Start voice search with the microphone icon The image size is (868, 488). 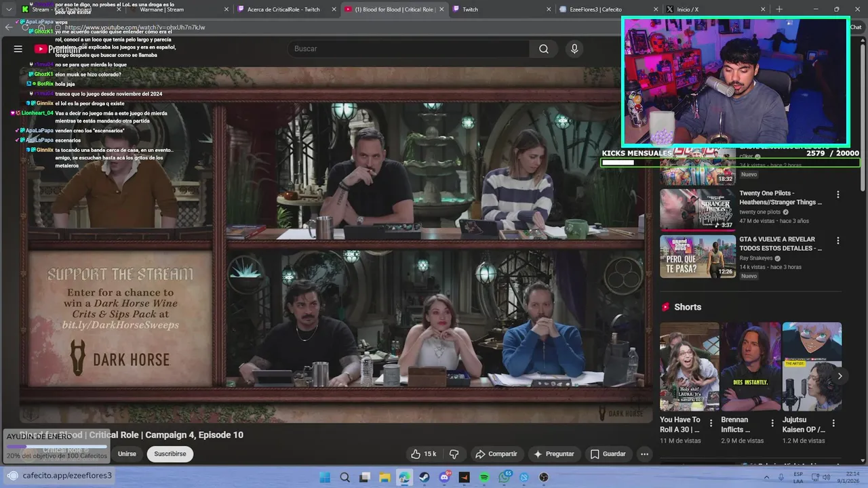point(574,49)
